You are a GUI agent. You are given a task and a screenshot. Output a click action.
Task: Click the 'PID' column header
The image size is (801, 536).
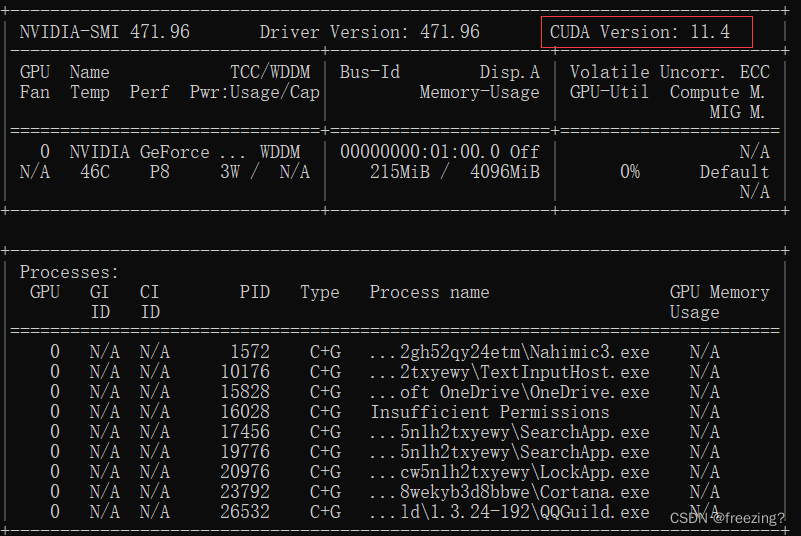coord(254,292)
